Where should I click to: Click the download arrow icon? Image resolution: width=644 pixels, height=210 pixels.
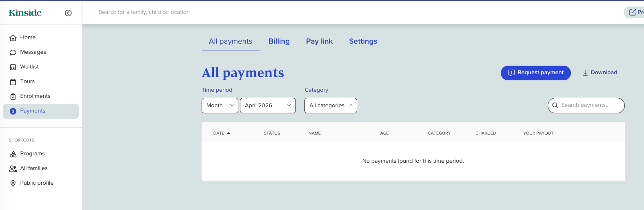pyautogui.click(x=585, y=73)
